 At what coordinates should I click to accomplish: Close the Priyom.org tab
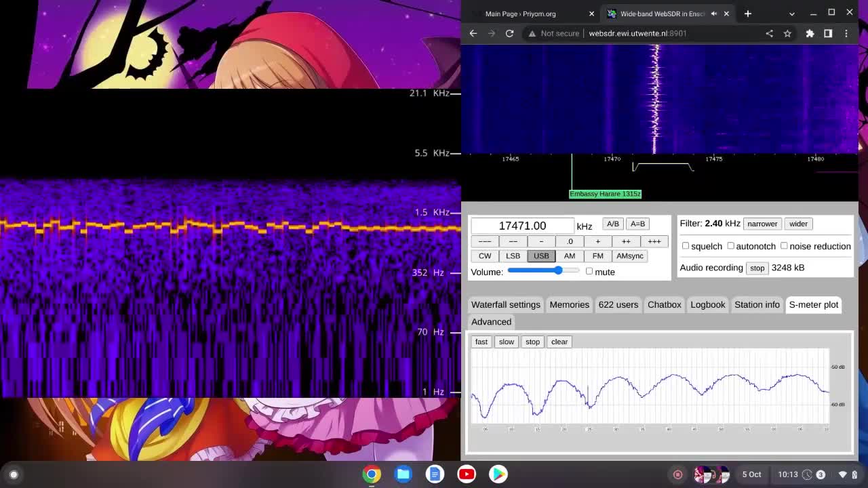point(591,14)
